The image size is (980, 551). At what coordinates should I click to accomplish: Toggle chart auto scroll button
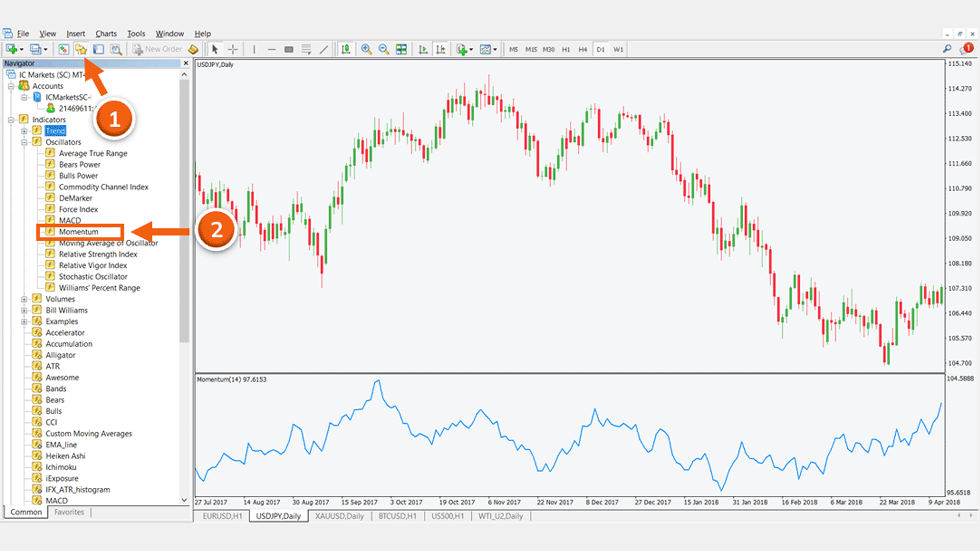[423, 49]
